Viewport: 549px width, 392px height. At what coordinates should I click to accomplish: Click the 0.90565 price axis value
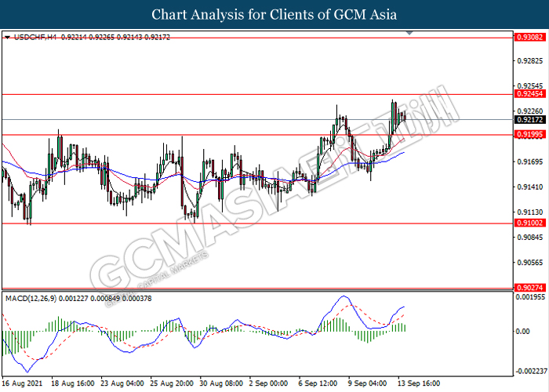click(530, 263)
